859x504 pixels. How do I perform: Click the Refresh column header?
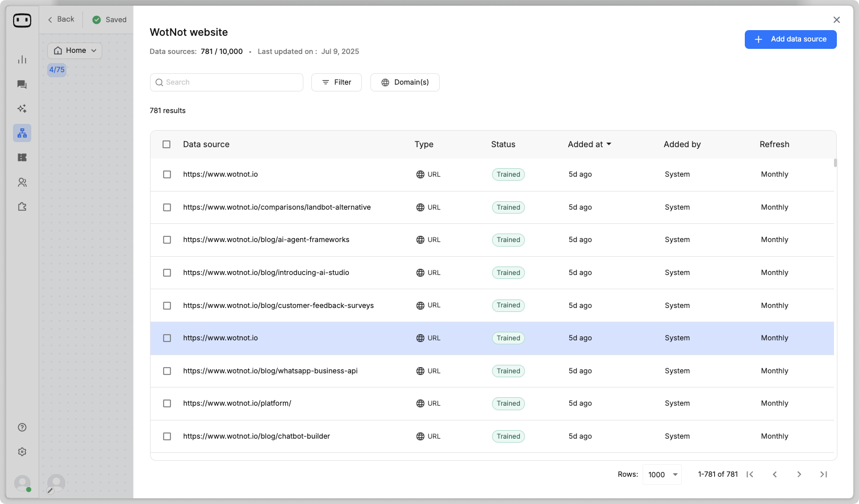pyautogui.click(x=774, y=144)
